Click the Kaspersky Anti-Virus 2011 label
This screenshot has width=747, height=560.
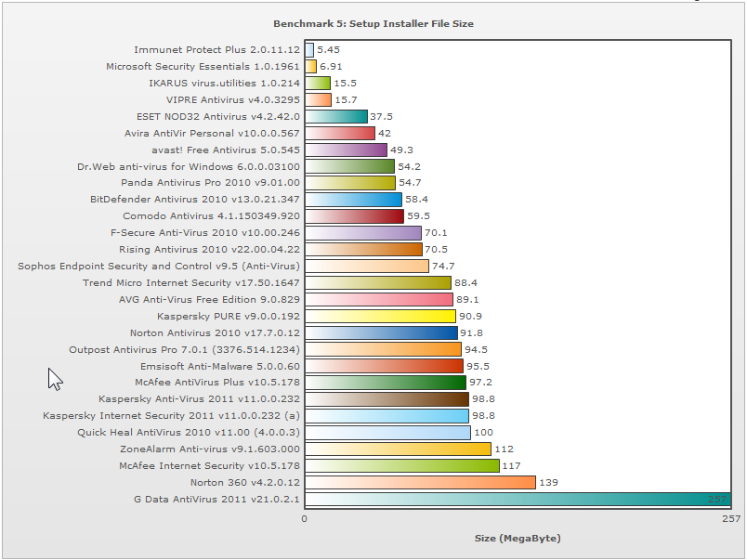point(199,398)
